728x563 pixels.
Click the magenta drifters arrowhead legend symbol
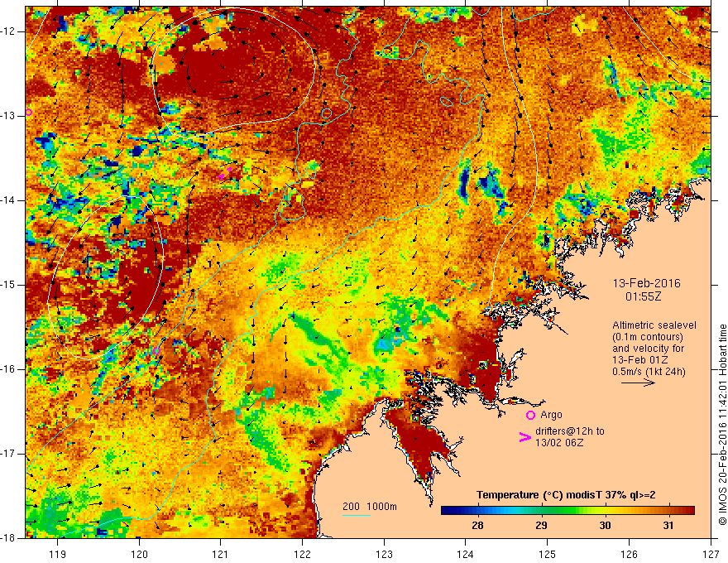coord(525,437)
